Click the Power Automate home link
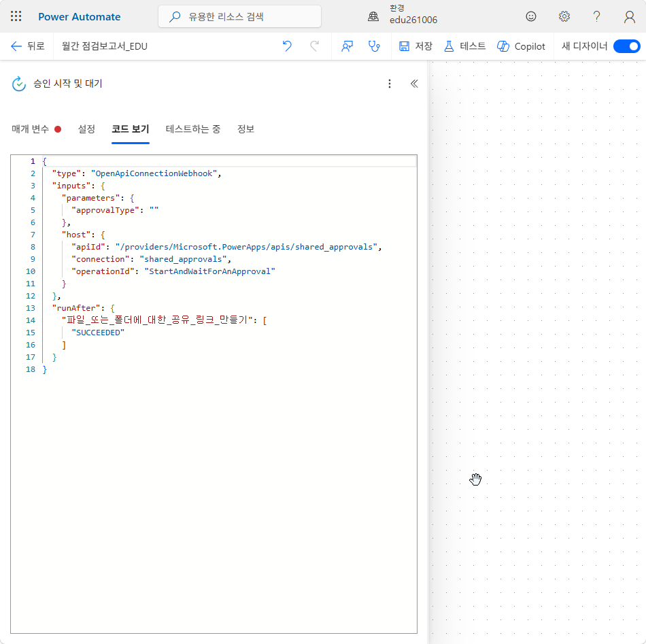The width and height of the screenshot is (646, 644). 79,17
